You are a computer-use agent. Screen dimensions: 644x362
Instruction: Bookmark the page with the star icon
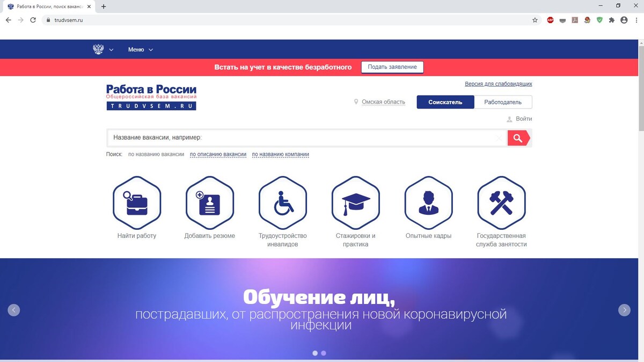[x=535, y=20]
